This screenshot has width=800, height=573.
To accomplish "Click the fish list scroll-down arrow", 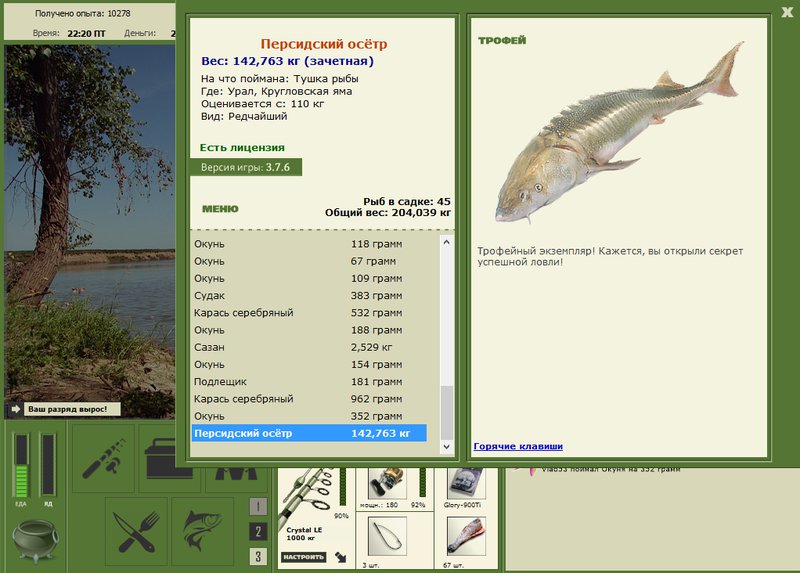I will 446,446.
